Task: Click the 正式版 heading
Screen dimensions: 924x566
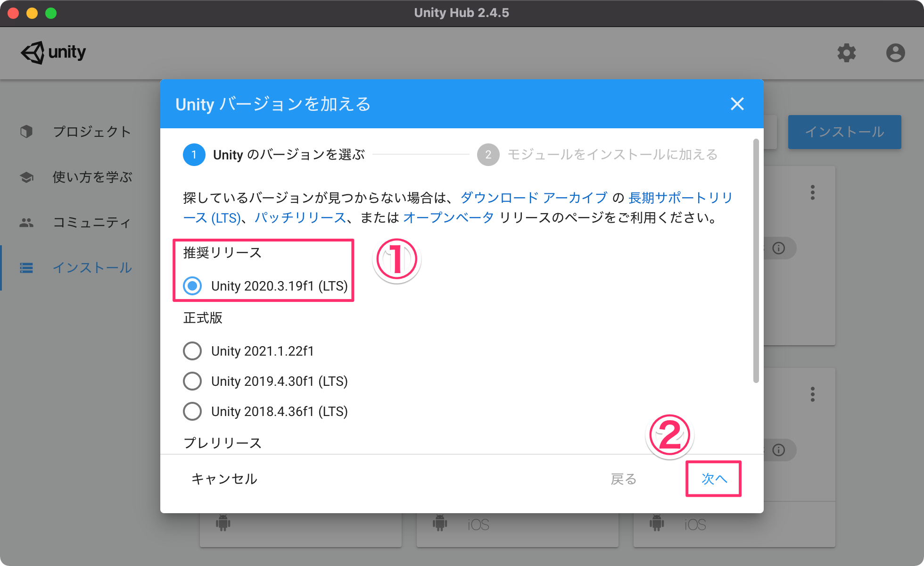Action: (x=203, y=318)
